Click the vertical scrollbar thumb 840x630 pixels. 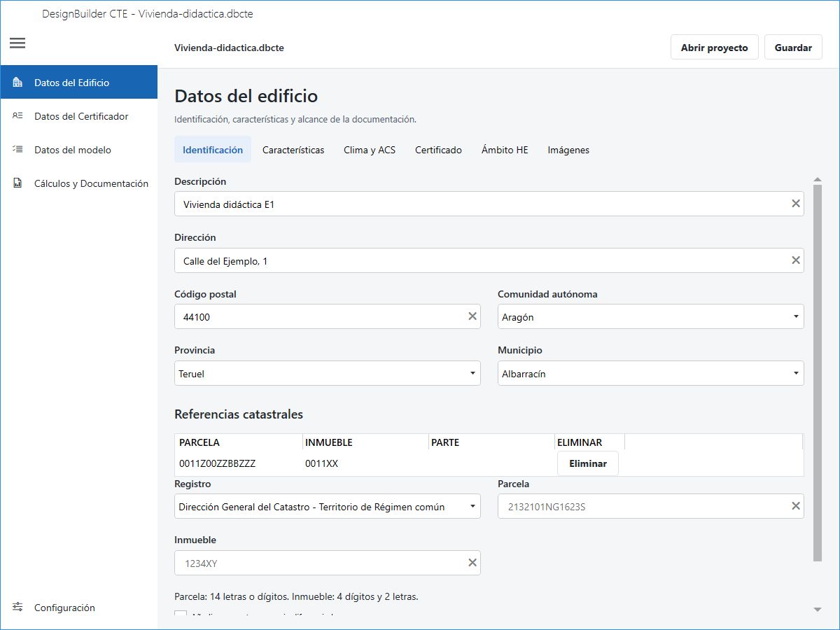[818, 374]
